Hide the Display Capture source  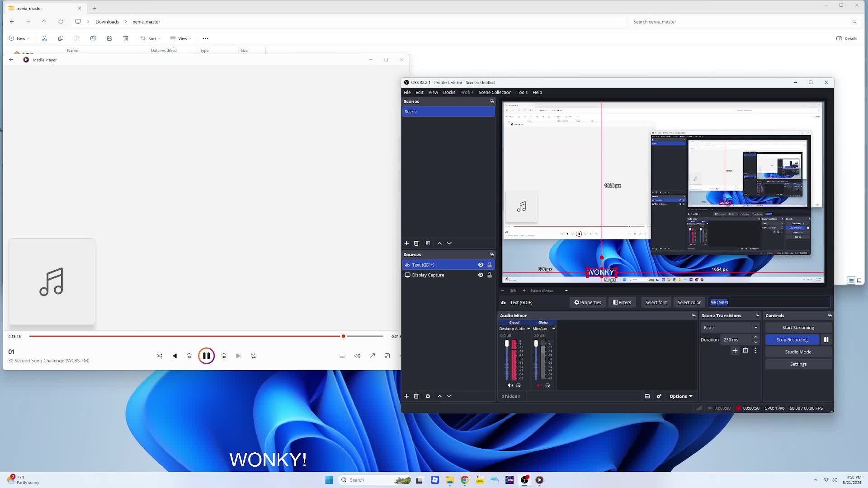[x=481, y=275]
